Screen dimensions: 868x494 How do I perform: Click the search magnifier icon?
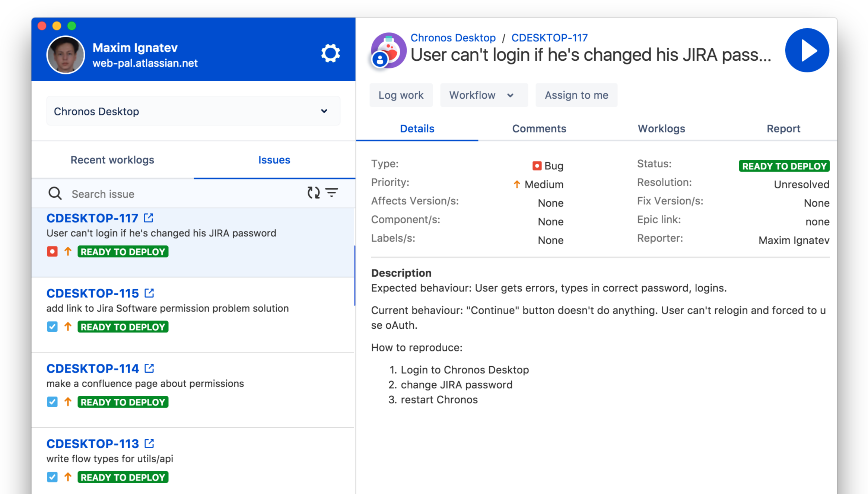(x=55, y=194)
